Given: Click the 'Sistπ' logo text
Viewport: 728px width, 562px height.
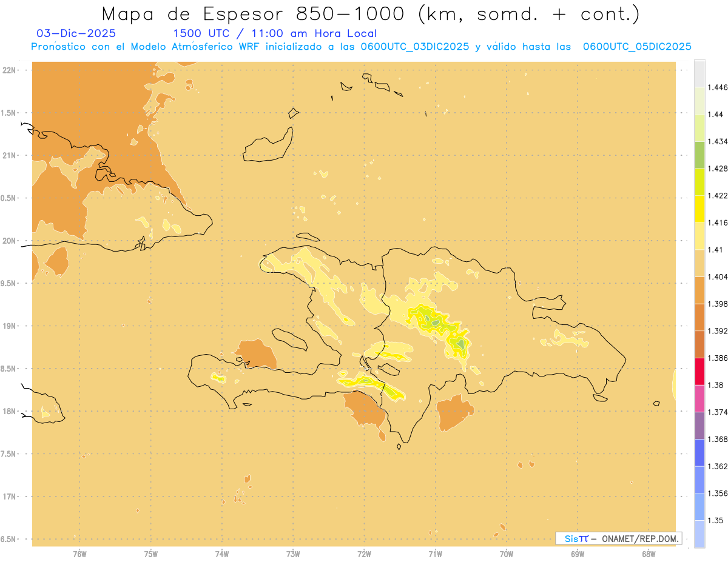Looking at the screenshot, I should [x=576, y=538].
